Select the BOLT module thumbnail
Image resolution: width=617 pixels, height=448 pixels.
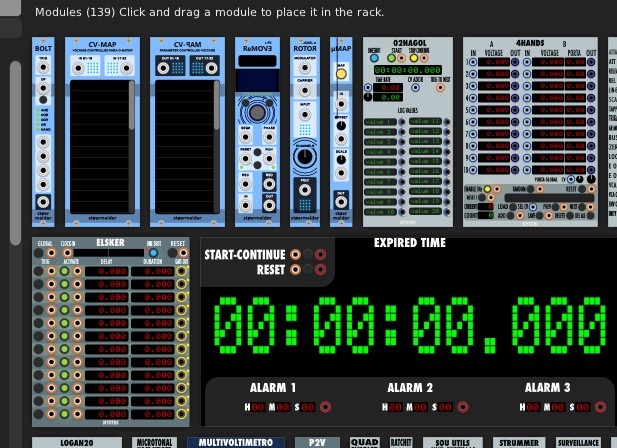(x=43, y=132)
